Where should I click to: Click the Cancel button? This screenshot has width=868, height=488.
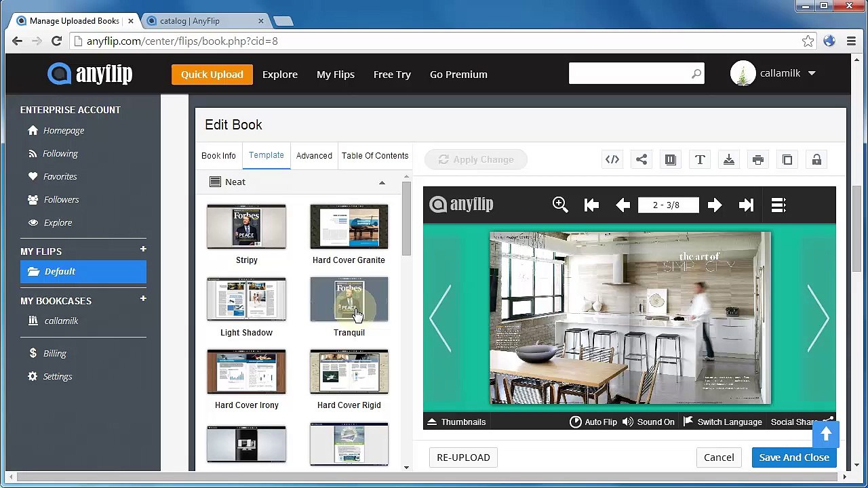(719, 457)
